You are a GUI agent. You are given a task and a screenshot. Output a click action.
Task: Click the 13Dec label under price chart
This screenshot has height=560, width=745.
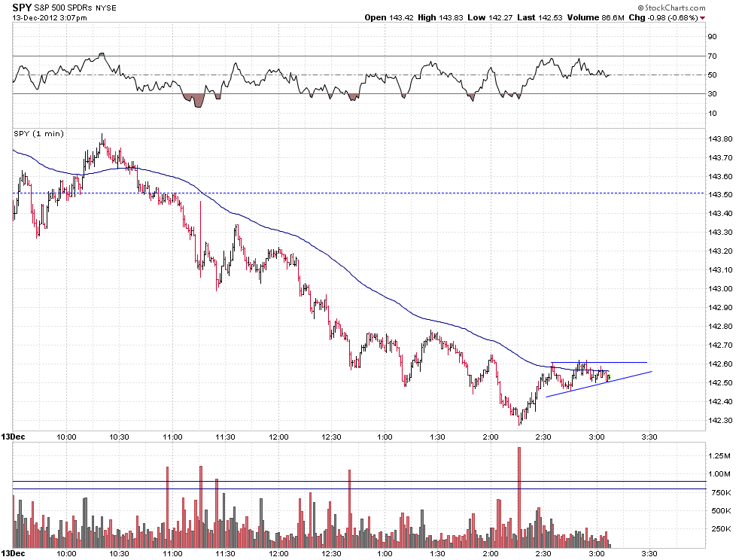pos(13,437)
